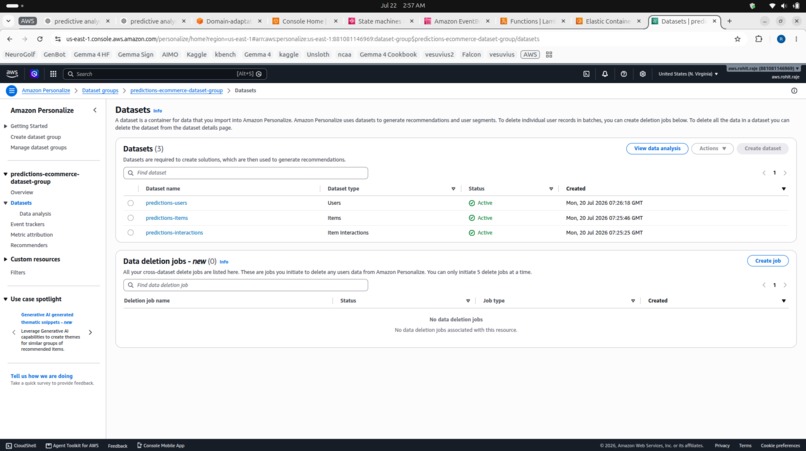Open the account menu at top right

coord(763,68)
